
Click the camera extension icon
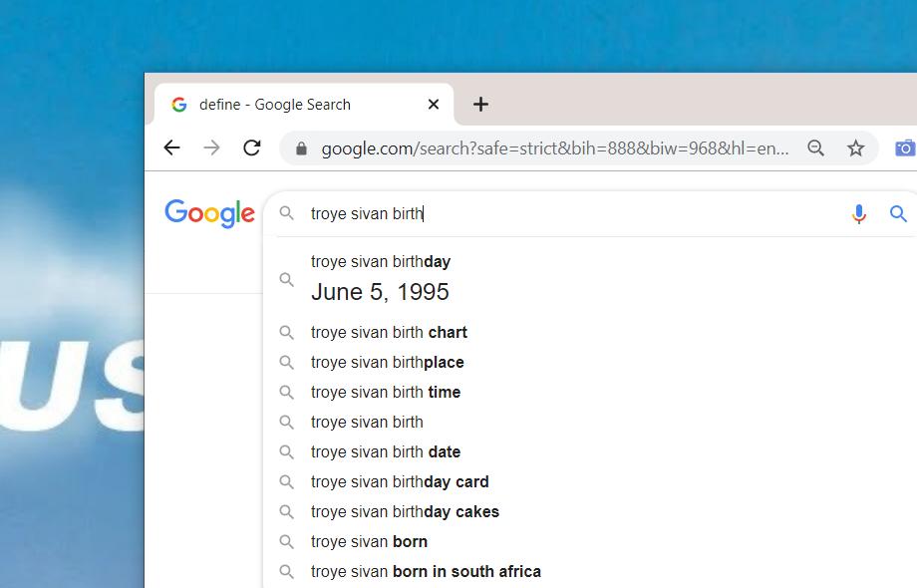pos(905,147)
